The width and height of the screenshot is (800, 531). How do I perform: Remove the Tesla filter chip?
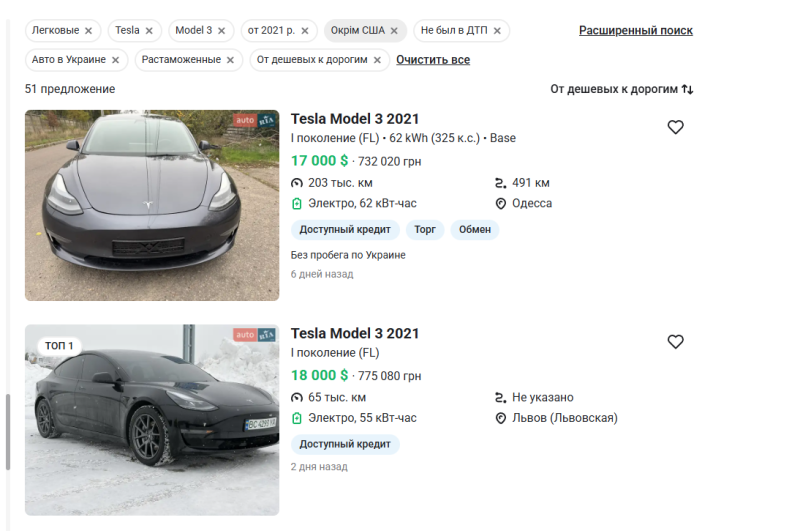pos(149,31)
